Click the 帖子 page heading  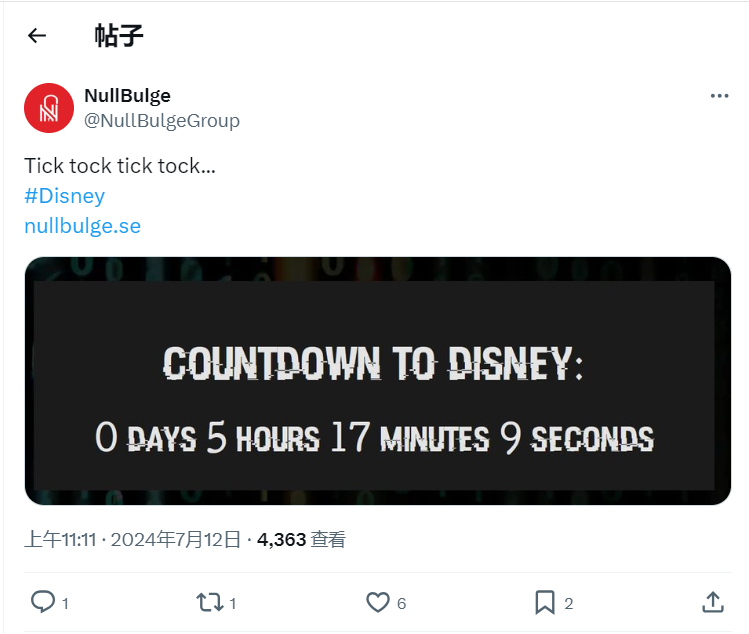pos(119,36)
